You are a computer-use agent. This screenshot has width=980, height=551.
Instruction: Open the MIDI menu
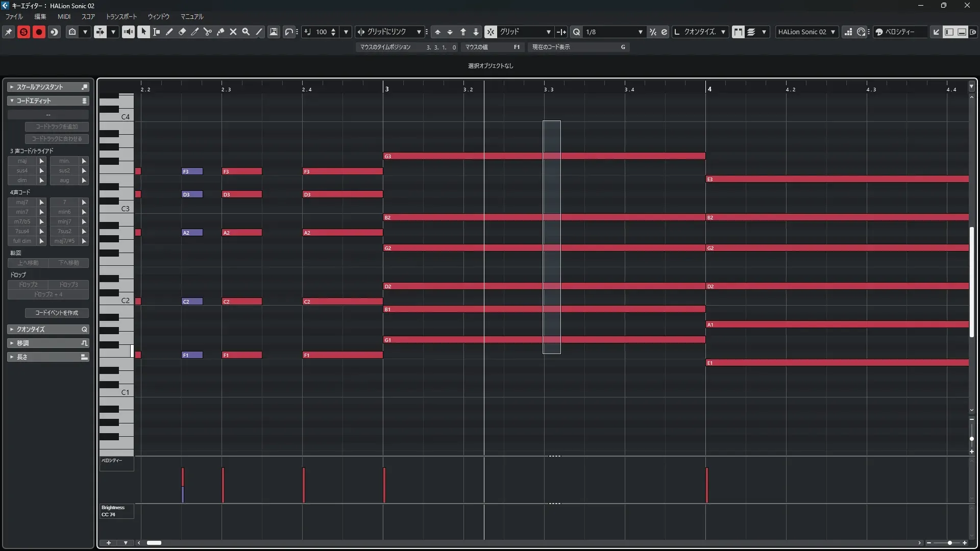[x=64, y=16]
